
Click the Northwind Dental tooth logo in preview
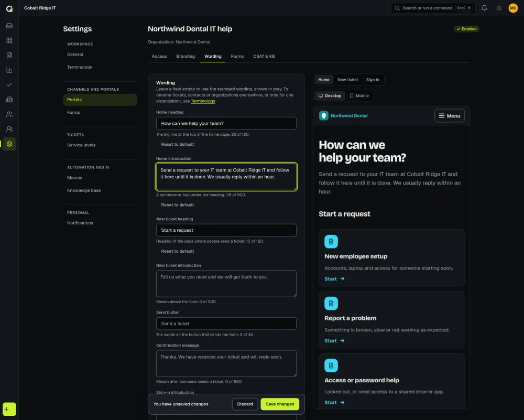[323, 116]
